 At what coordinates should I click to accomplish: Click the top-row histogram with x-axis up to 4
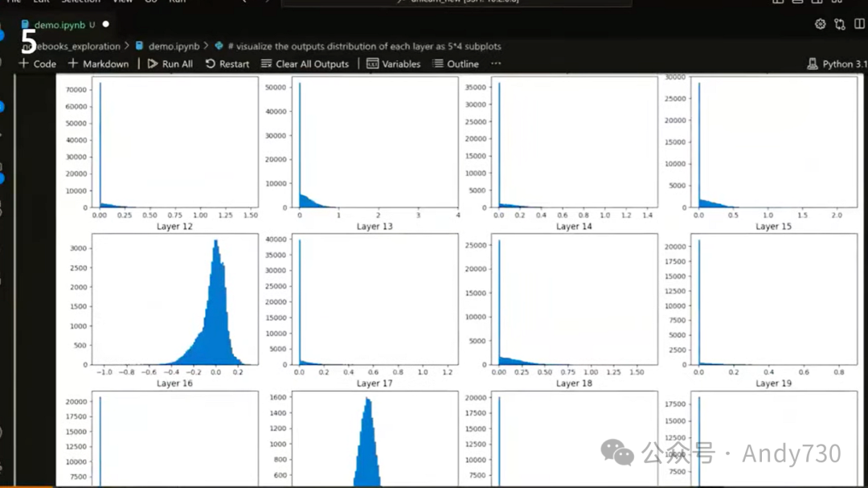tap(375, 142)
